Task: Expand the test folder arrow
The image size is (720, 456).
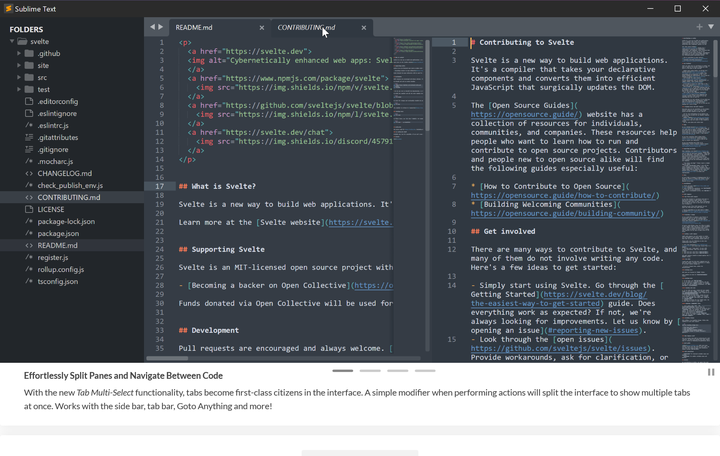Action: click(x=19, y=89)
